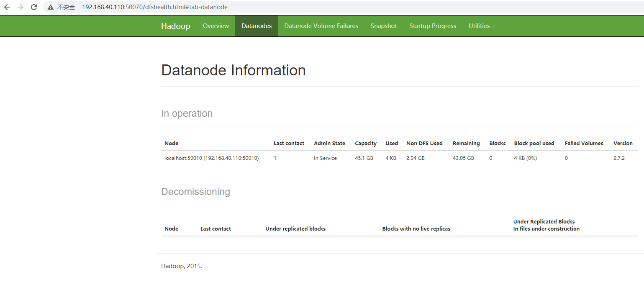Click the Failed Volumes column header

[584, 143]
